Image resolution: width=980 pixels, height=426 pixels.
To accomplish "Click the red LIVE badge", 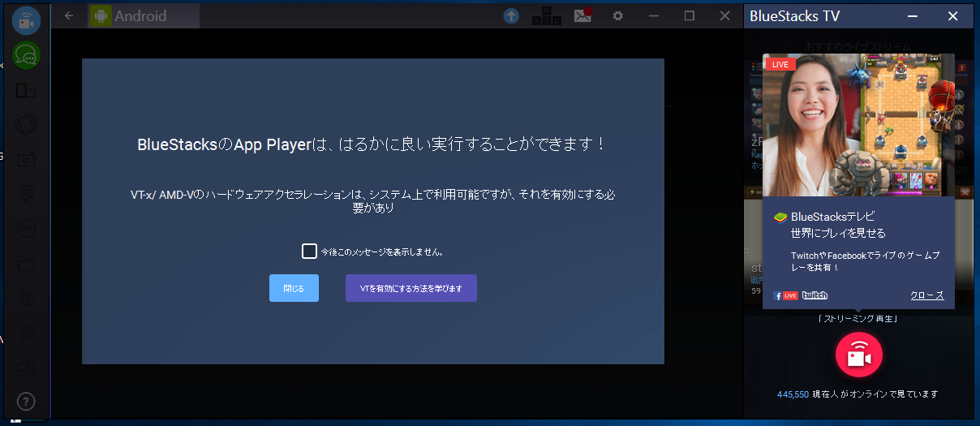I will point(780,64).
